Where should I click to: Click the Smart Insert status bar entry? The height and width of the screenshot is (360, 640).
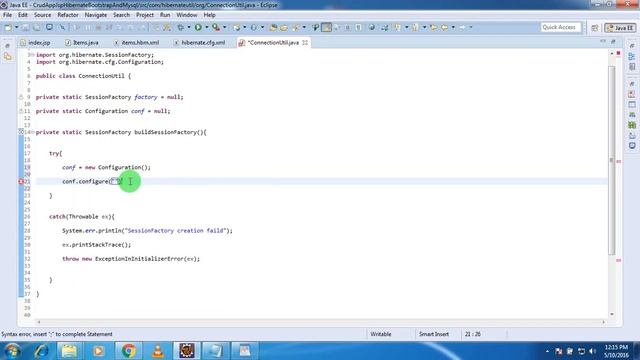coord(433,334)
